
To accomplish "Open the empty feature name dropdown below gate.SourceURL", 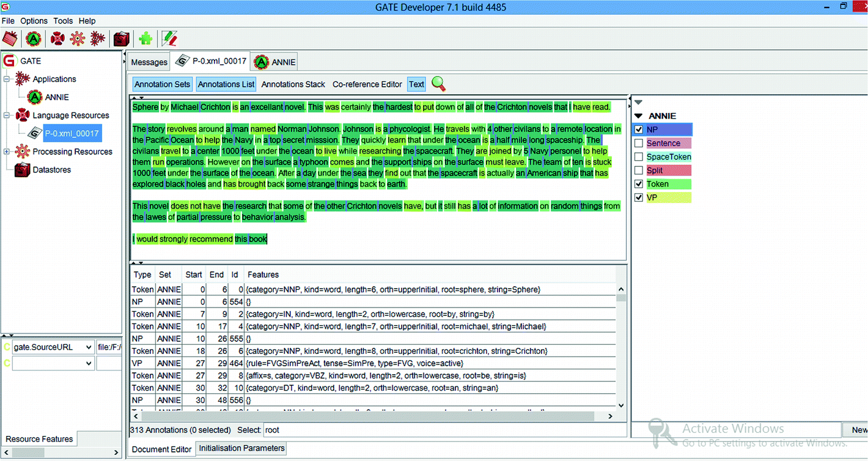I will point(89,363).
